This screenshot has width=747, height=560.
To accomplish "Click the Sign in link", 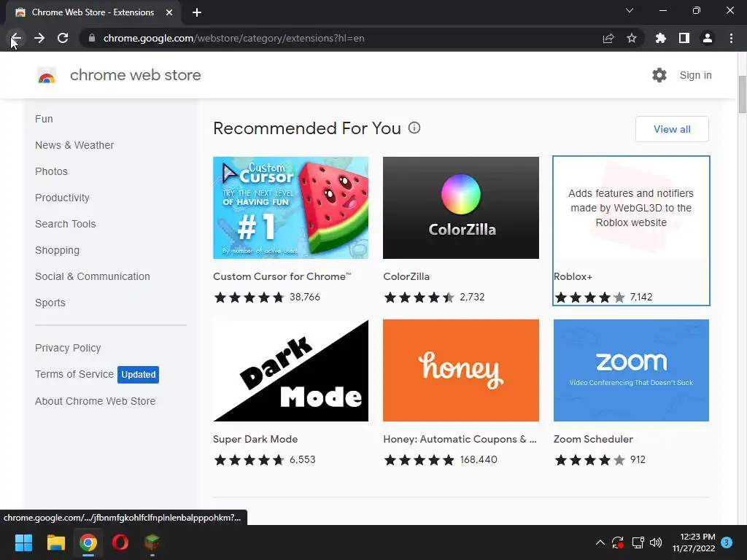I will point(695,75).
